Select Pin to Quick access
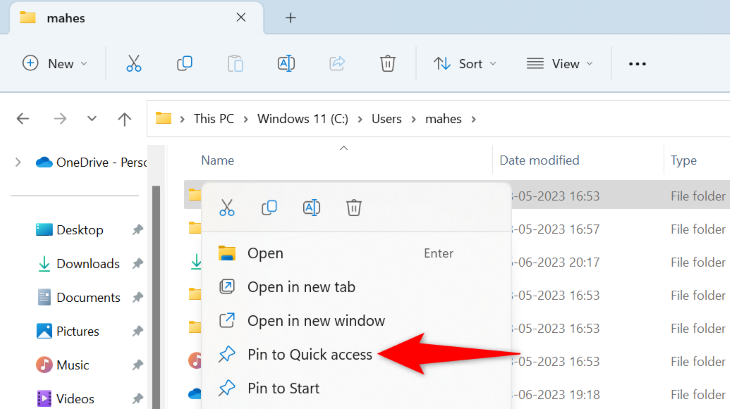This screenshot has width=730, height=409. click(309, 354)
